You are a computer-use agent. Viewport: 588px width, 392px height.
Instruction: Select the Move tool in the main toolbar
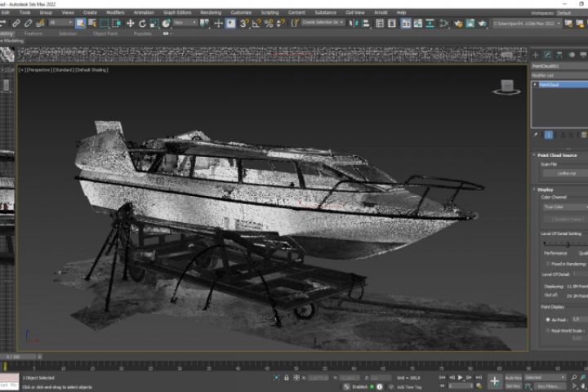130,24
